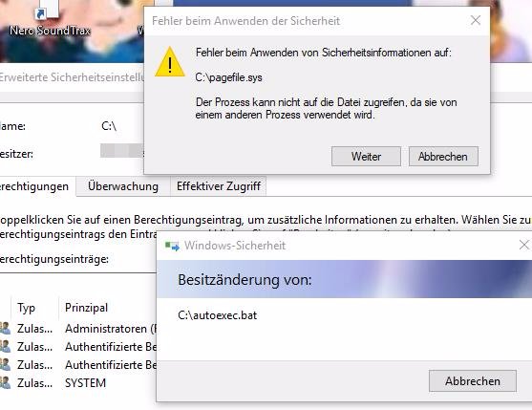The width and height of the screenshot is (532, 410).
Task: Select second Authentifizierte Benutzer entry icon
Action: (5, 365)
